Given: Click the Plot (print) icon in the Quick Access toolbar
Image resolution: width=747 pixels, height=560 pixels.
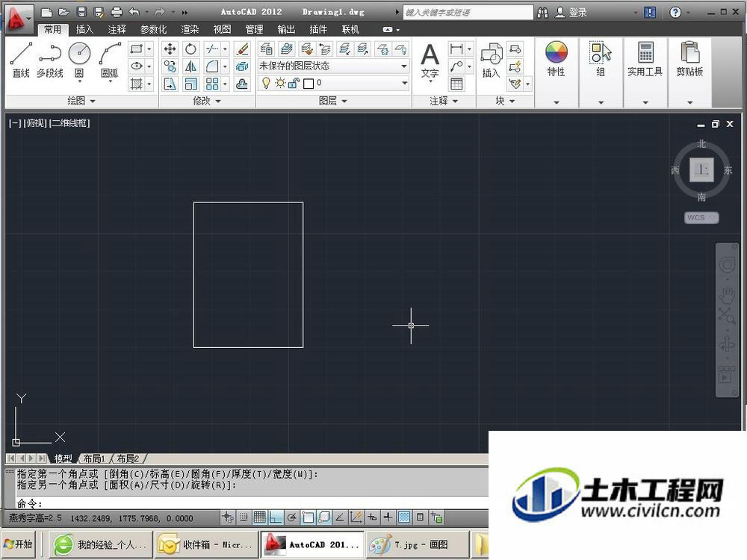Looking at the screenshot, I should click(117, 12).
